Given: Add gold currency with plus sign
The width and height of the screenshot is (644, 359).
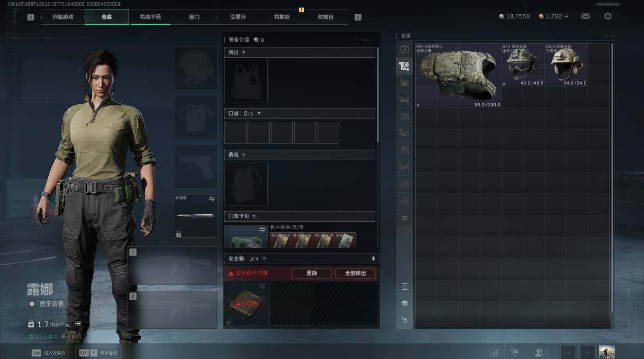Looking at the screenshot, I should [566, 16].
